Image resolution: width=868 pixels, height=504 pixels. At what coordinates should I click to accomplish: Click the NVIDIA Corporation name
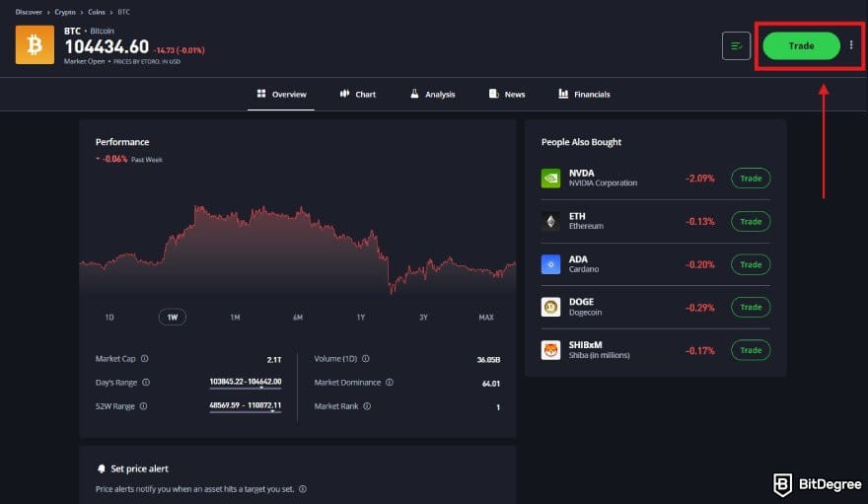point(603,183)
